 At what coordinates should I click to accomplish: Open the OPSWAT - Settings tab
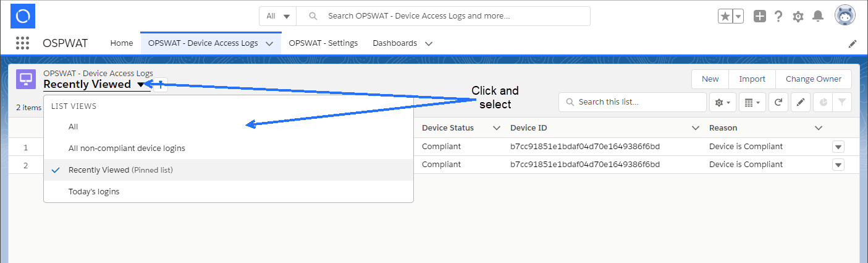pyautogui.click(x=323, y=43)
